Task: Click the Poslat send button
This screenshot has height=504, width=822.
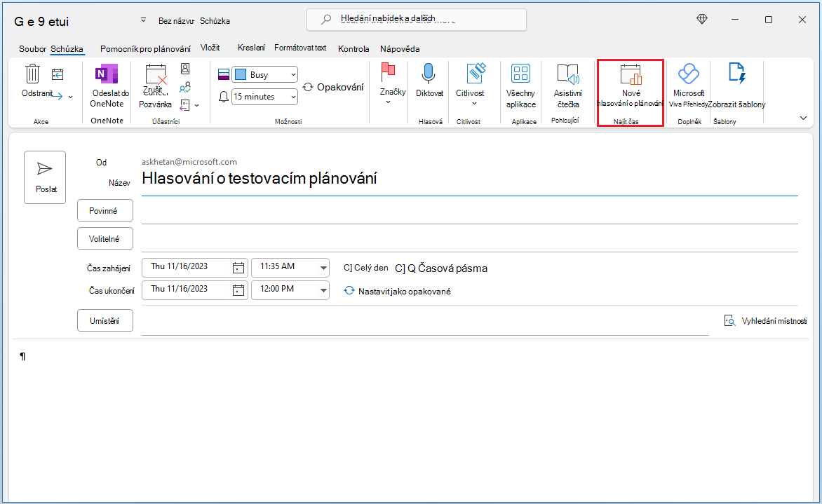Action: (45, 177)
